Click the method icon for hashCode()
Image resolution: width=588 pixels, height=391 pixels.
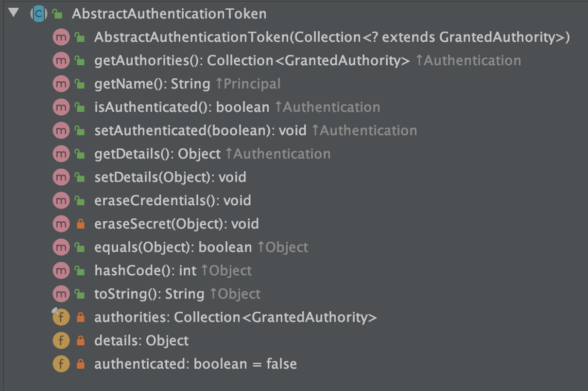pos(60,271)
